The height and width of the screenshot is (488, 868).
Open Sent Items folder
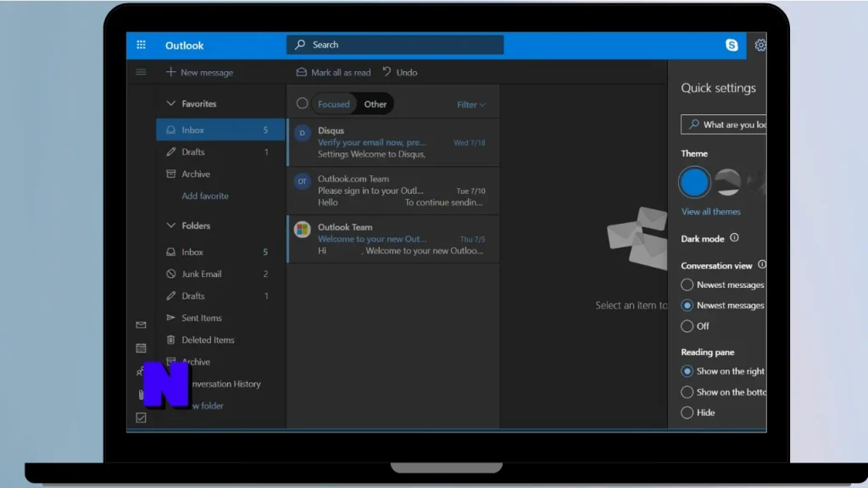[220, 318]
